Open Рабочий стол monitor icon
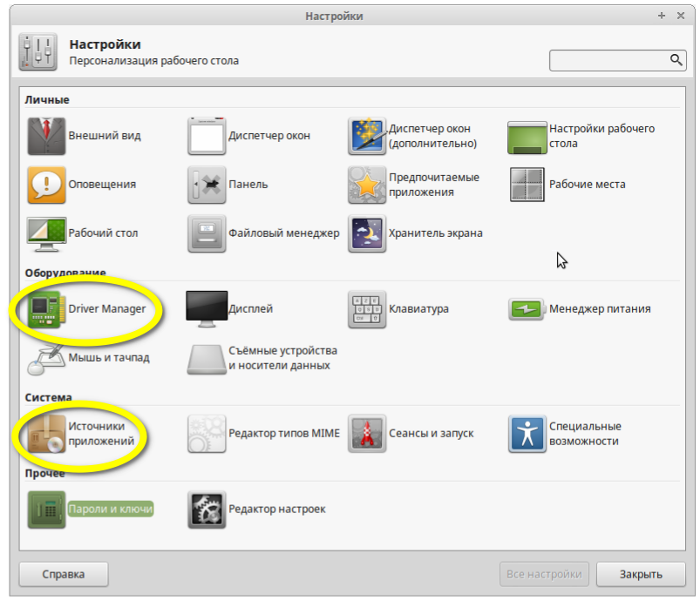Viewport: 700px width, 601px height. pos(46,234)
